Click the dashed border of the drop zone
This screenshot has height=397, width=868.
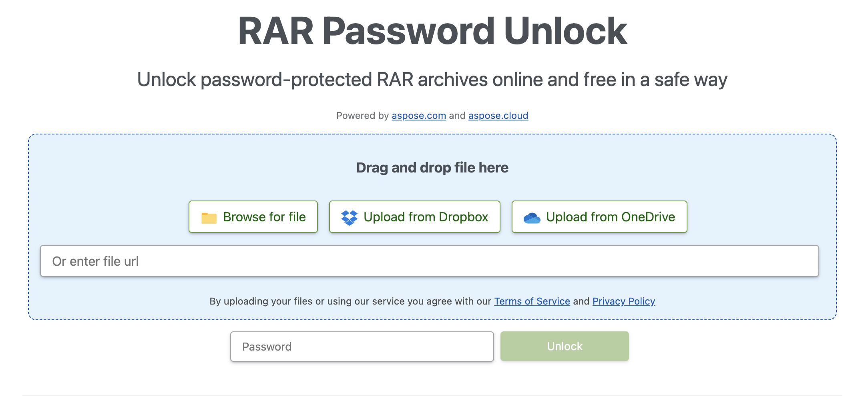432,134
